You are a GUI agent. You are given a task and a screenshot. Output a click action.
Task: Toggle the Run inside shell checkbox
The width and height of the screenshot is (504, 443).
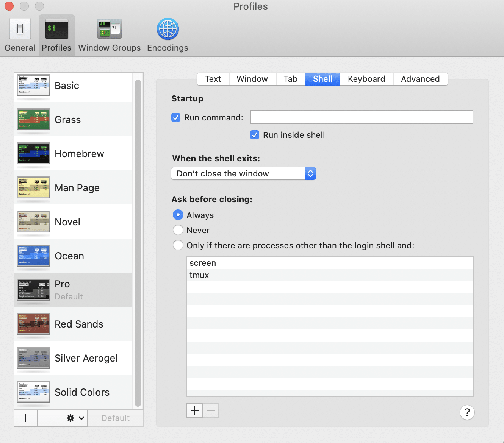[x=255, y=135]
